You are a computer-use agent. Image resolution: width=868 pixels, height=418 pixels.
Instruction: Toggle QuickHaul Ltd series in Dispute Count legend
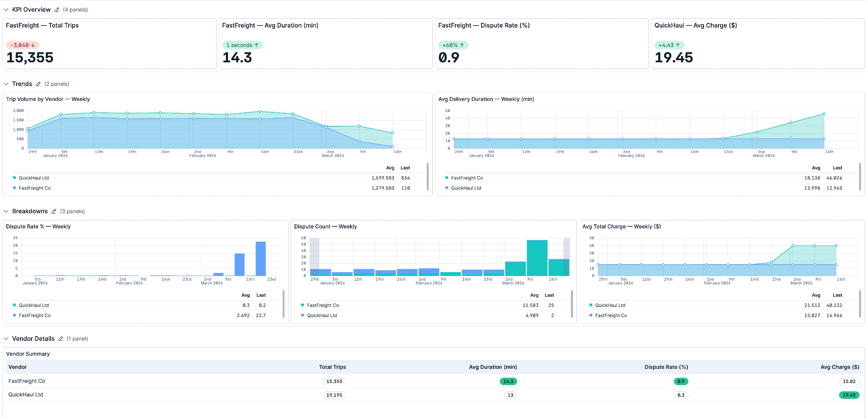[x=322, y=316]
